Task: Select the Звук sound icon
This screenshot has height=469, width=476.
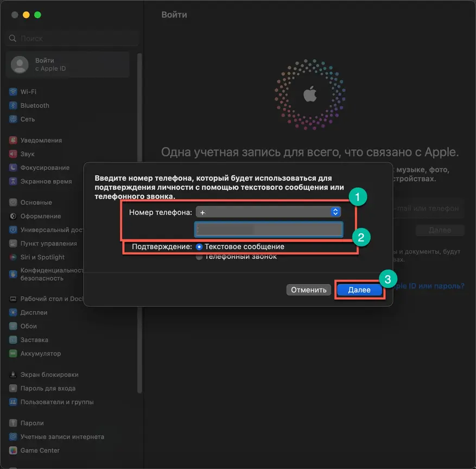Action: 13,154
